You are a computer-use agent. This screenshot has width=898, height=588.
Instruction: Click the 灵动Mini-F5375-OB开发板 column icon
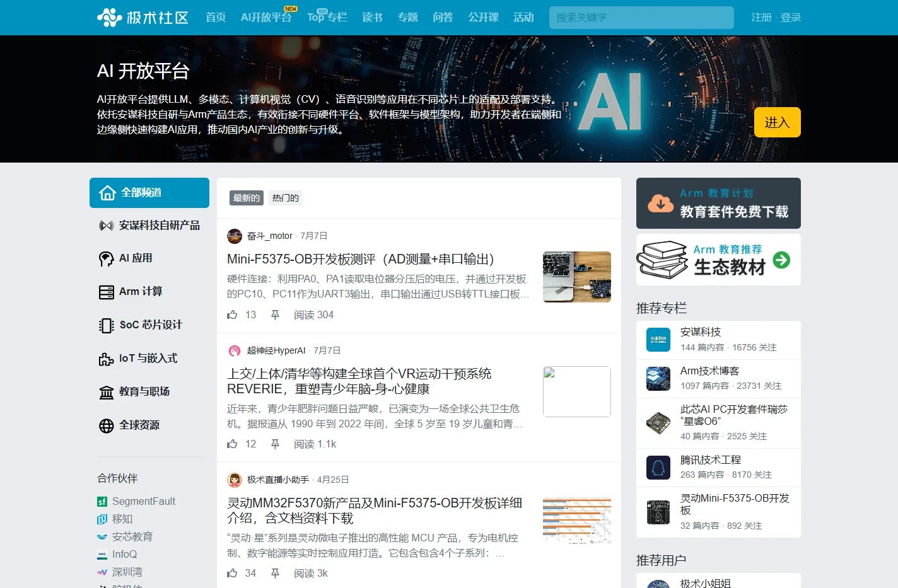(x=658, y=512)
